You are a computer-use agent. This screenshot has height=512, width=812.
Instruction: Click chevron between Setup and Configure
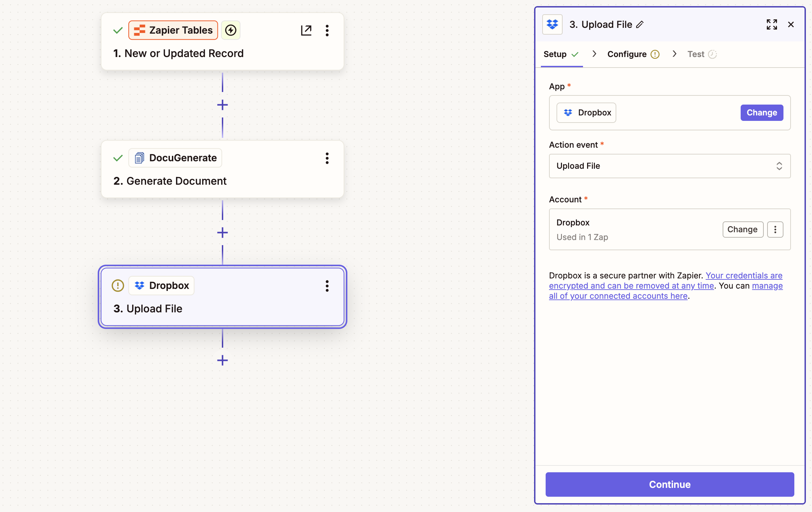coord(594,54)
